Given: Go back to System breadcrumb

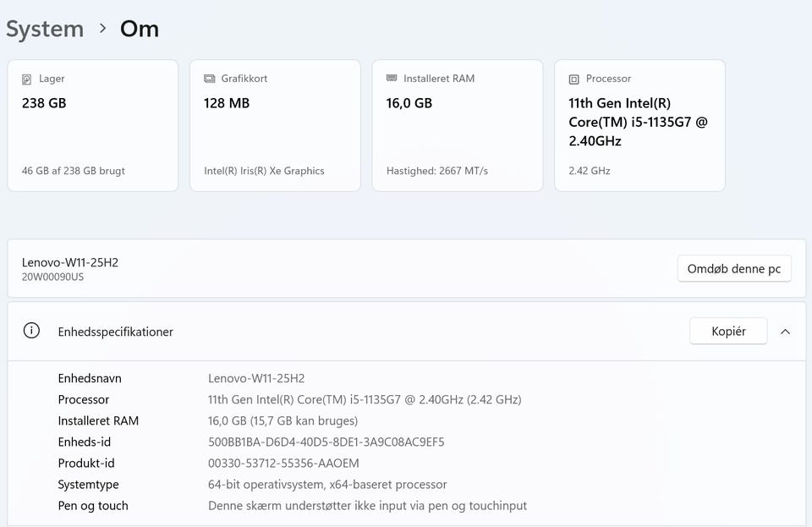Looking at the screenshot, I should 45,29.
